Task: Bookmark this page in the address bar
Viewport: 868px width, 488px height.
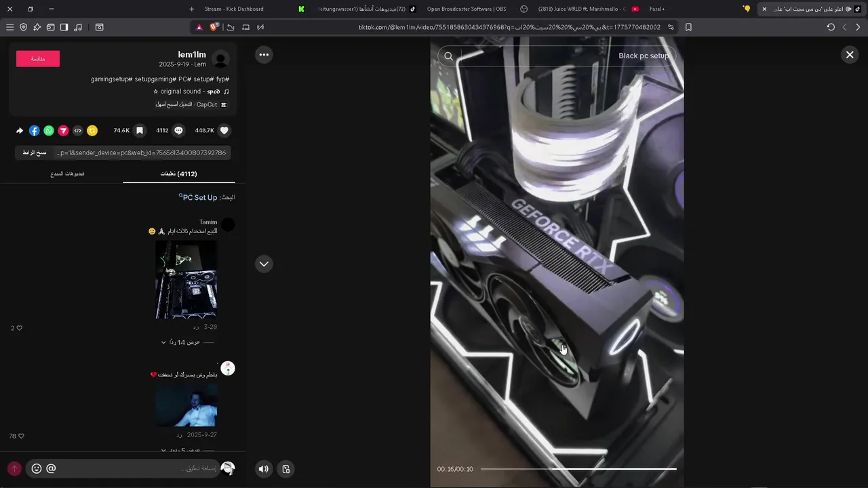Action: click(688, 27)
